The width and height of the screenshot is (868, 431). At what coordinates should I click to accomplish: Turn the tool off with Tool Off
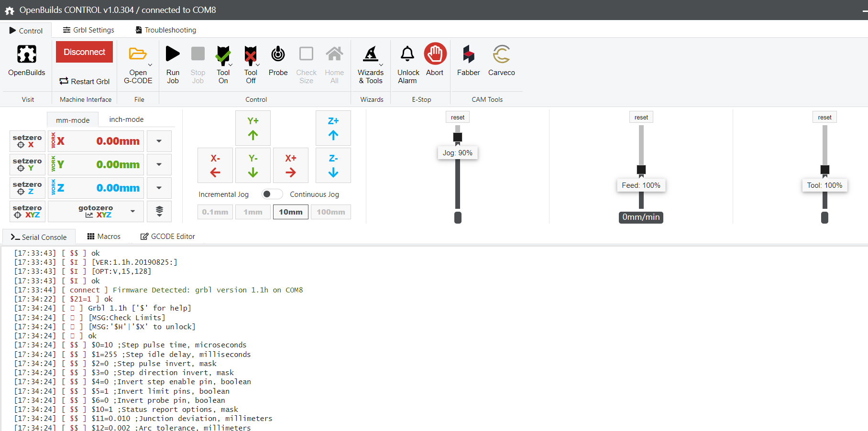[x=251, y=65]
